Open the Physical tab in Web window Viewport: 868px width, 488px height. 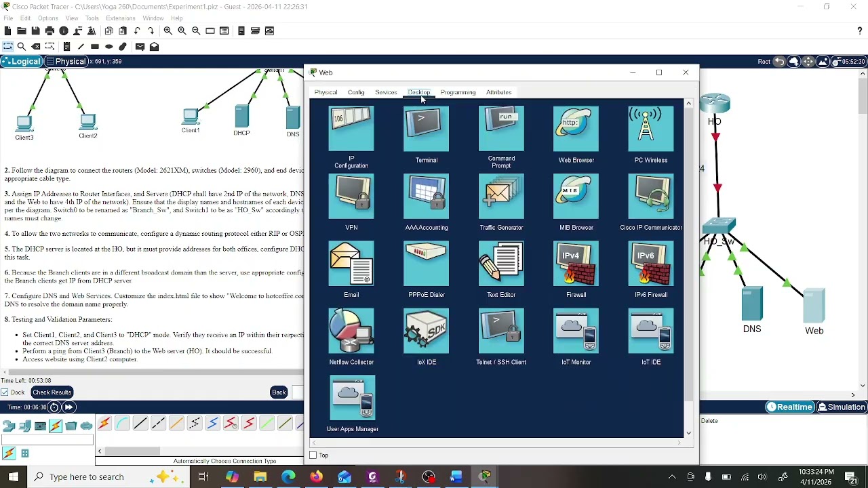(325, 92)
